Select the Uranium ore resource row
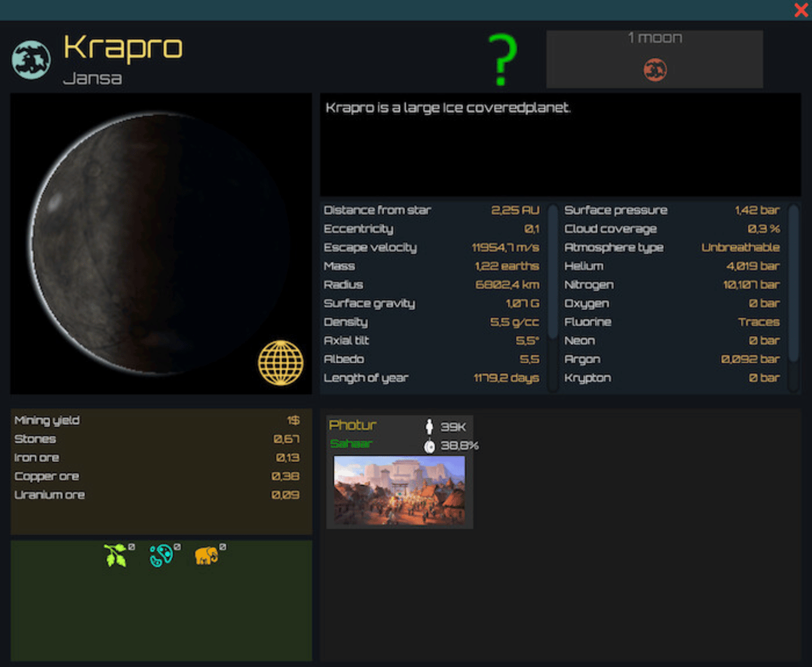Image resolution: width=812 pixels, height=667 pixels. coord(157,495)
